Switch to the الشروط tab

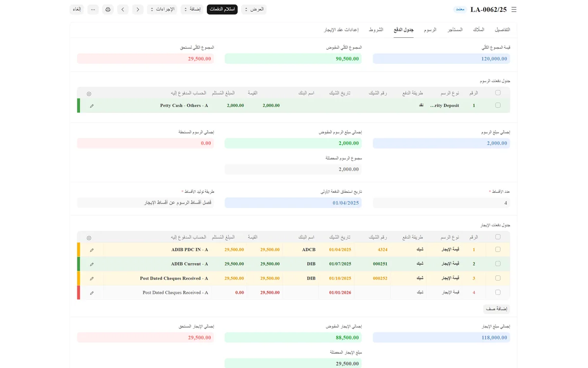pyautogui.click(x=376, y=30)
